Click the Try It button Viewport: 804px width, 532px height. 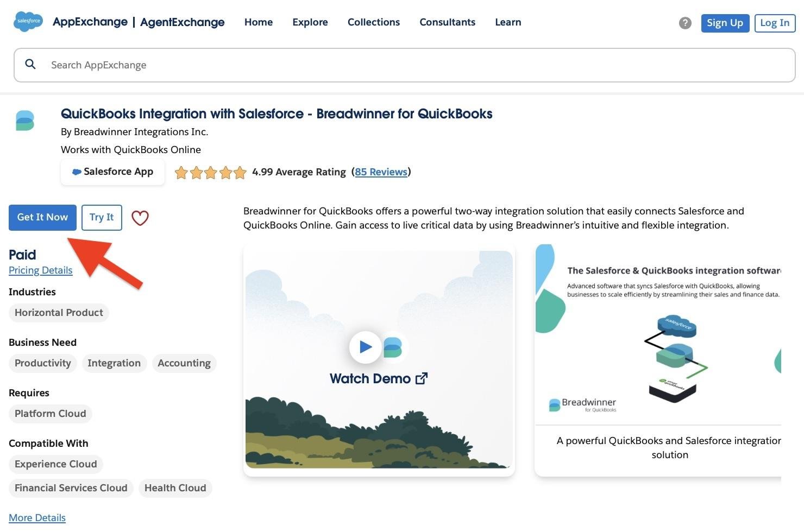tap(102, 217)
